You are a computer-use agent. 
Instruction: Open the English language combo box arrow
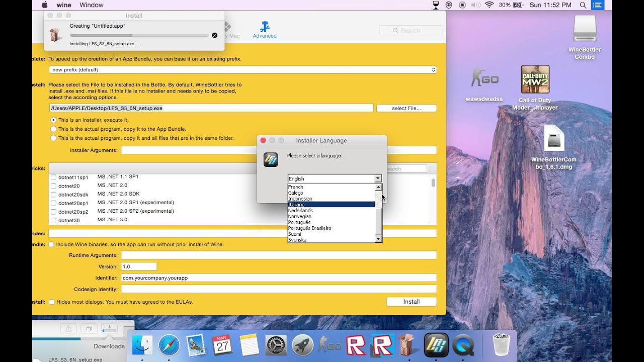(x=378, y=178)
